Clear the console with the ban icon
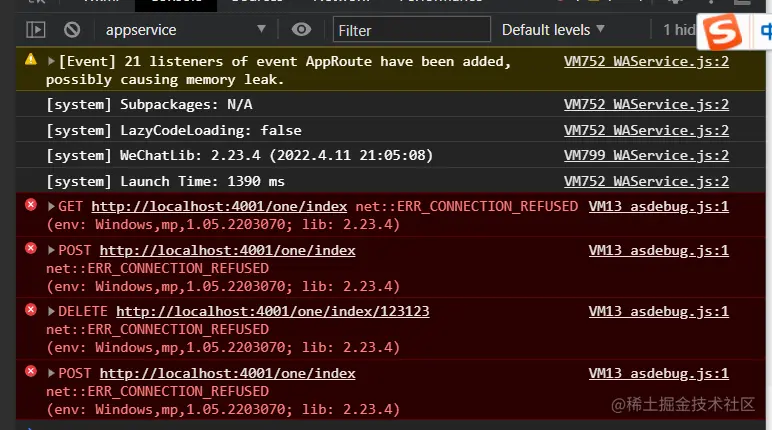Image resolution: width=772 pixels, height=430 pixels. [72, 30]
